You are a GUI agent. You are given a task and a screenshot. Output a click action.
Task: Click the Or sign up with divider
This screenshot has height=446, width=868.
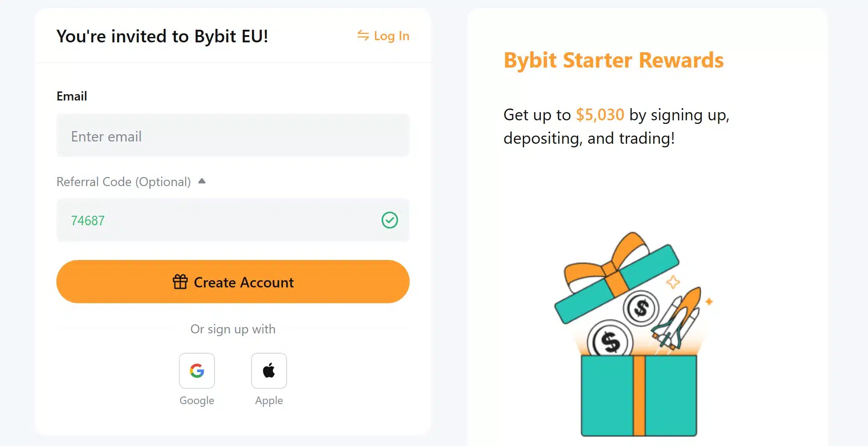pyautogui.click(x=233, y=329)
